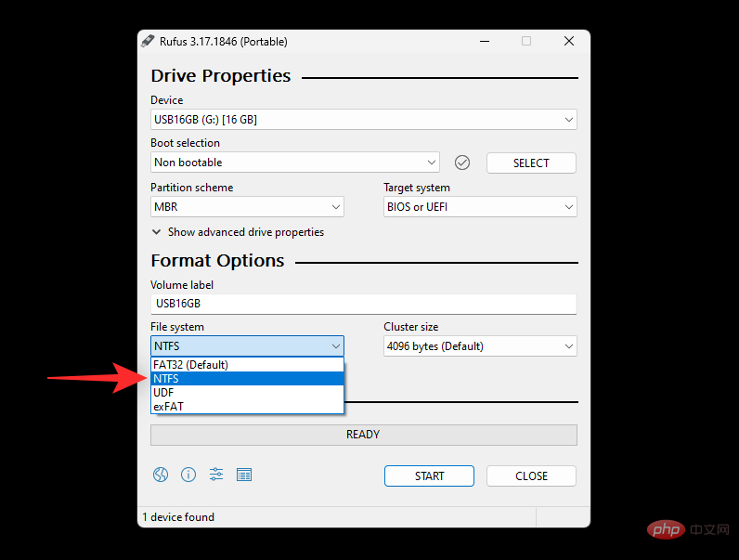Open the Cluster size dropdown

[x=480, y=346]
